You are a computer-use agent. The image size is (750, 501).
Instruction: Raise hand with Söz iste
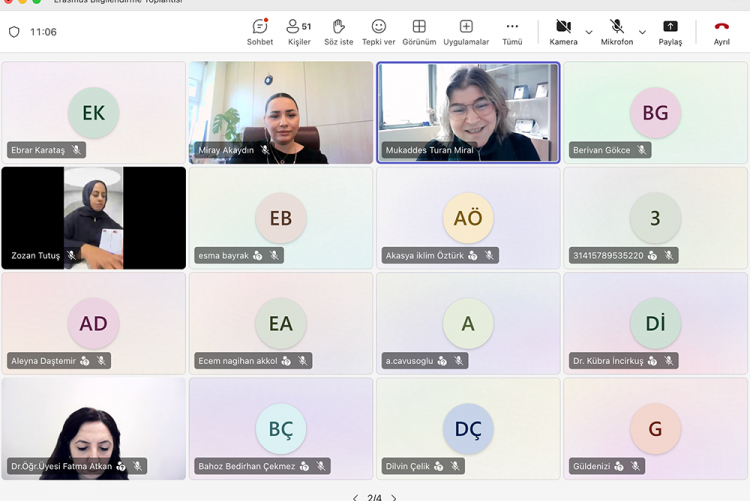339,32
